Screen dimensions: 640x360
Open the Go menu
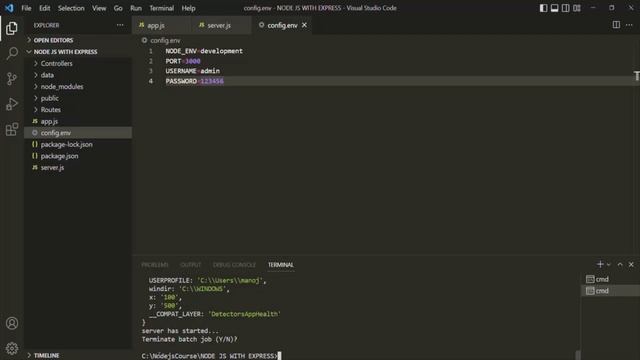coord(118,8)
